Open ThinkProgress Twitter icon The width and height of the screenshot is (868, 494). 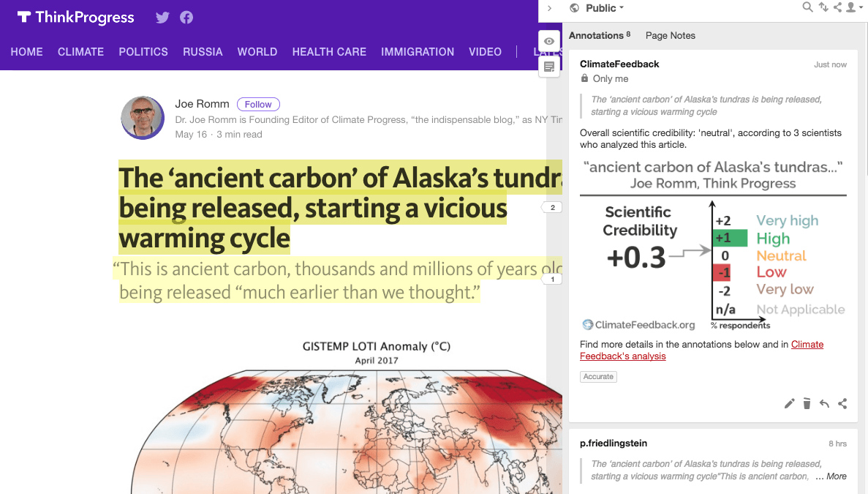pyautogui.click(x=162, y=18)
